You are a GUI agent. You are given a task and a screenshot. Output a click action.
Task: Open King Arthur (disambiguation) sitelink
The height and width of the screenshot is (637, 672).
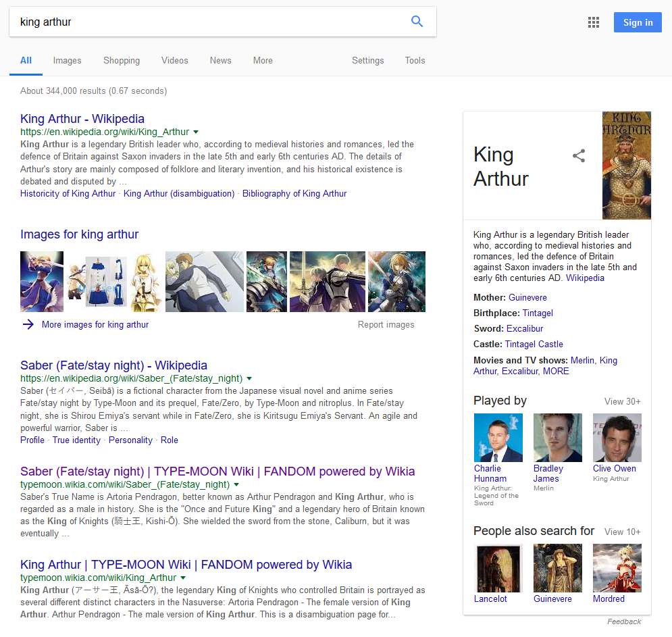(x=179, y=194)
